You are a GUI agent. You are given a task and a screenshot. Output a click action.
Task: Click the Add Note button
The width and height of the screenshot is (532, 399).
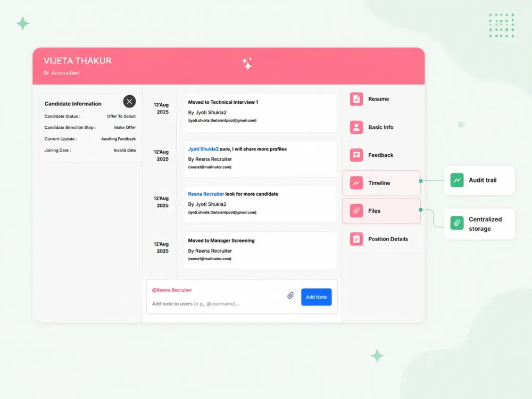click(x=316, y=297)
